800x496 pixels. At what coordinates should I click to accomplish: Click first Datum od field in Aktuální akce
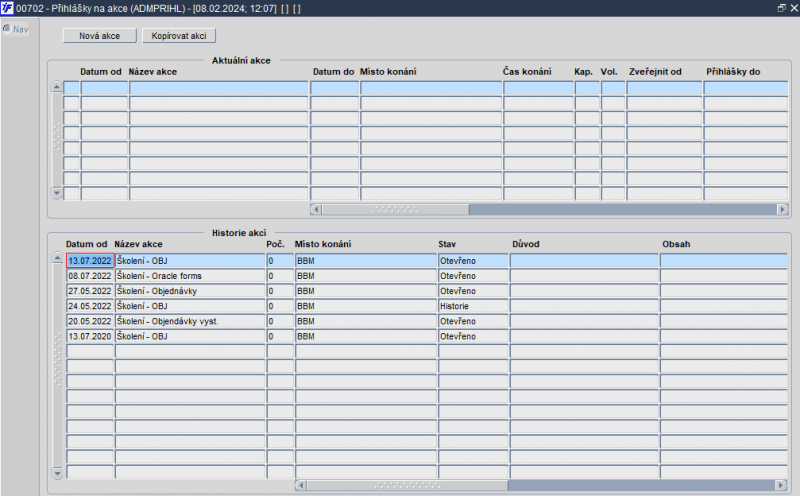pyautogui.click(x=104, y=88)
